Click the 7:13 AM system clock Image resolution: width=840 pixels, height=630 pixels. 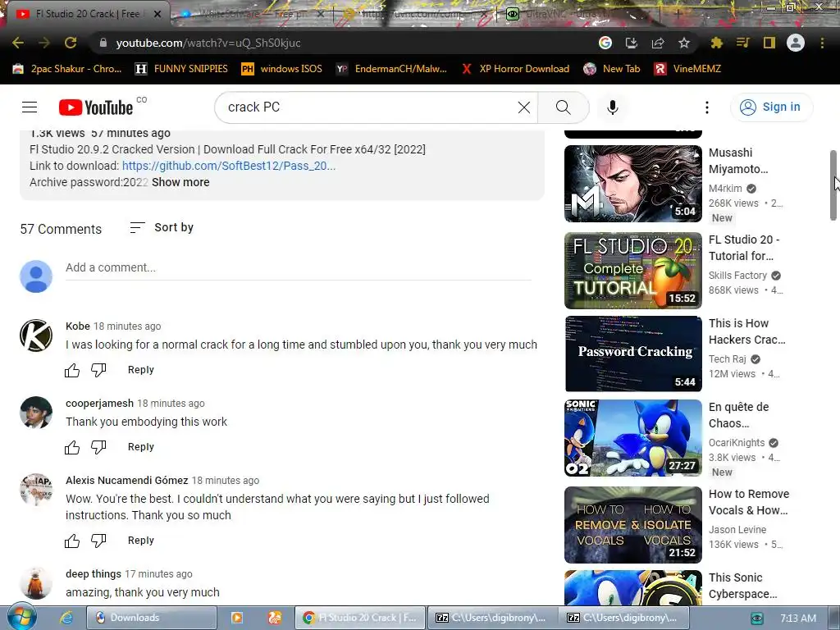click(798, 619)
